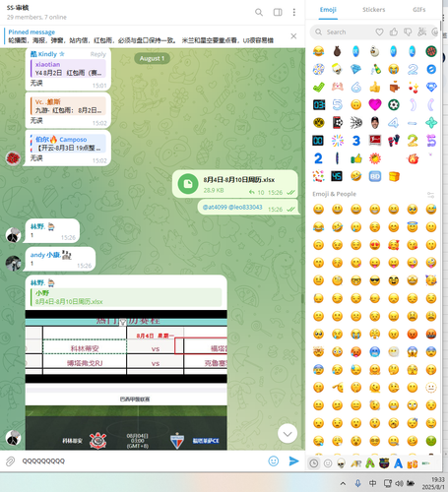Select the green letter A emoji pack
This screenshot has height=492, width=448.
pyautogui.click(x=370, y=463)
